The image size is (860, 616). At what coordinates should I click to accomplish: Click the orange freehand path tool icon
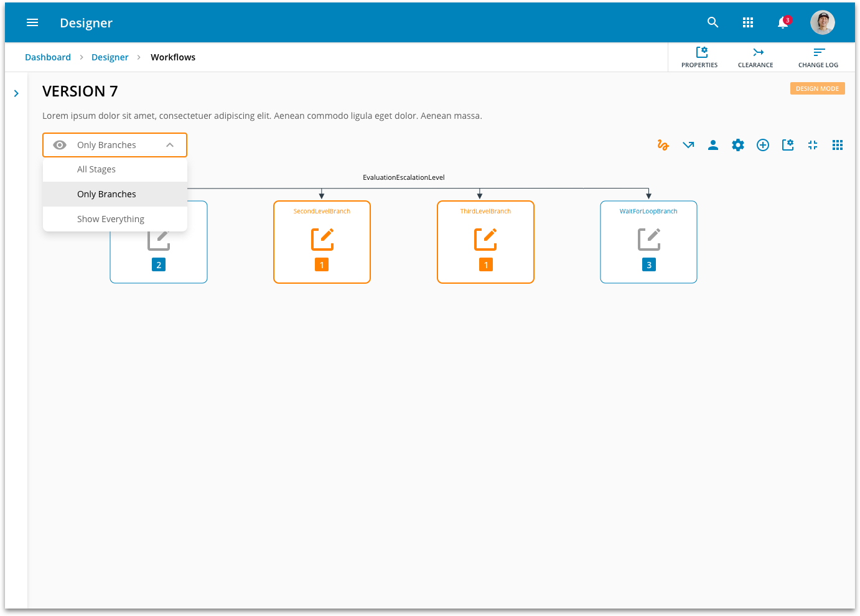[x=663, y=145]
